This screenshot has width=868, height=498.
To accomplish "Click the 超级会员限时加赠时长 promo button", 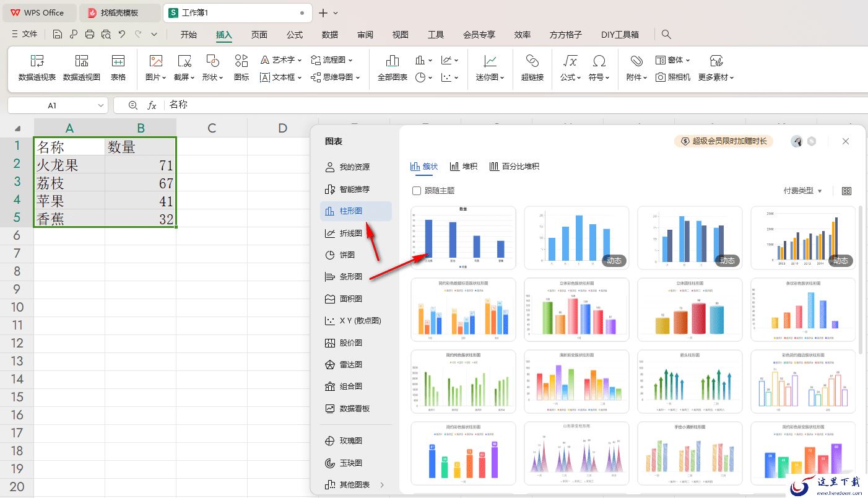I will tap(724, 141).
